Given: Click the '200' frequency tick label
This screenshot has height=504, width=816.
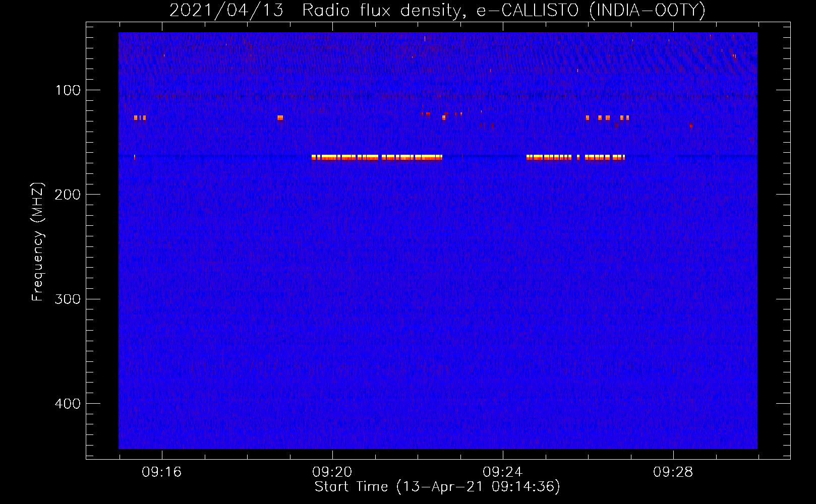Looking at the screenshot, I should pyautogui.click(x=68, y=195).
